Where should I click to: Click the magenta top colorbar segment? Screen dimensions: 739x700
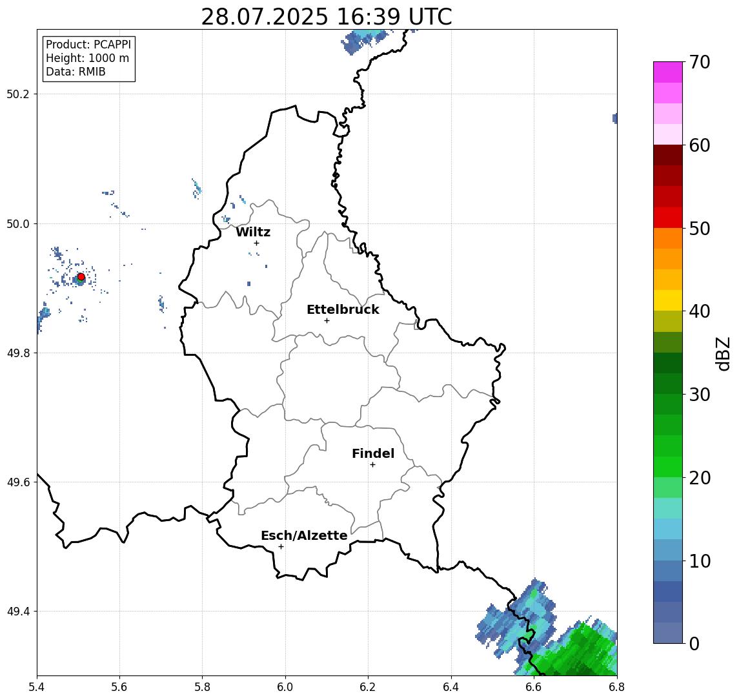pos(668,72)
